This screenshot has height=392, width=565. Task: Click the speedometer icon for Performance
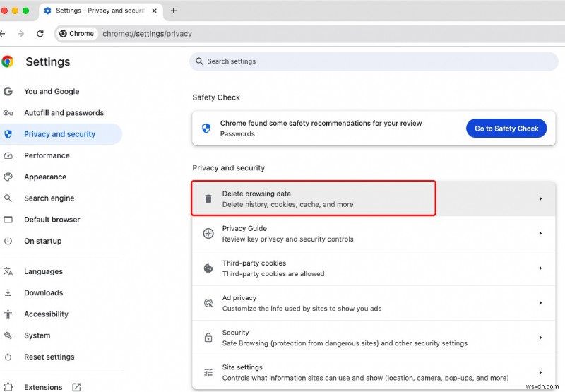(8, 155)
